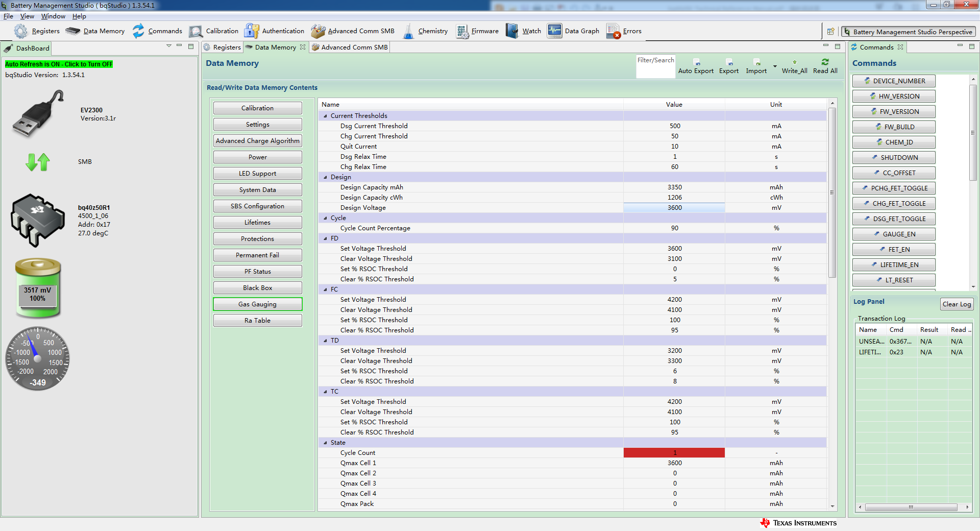The image size is (980, 531).
Task: Open the Chemistry flask tool
Action: click(408, 31)
